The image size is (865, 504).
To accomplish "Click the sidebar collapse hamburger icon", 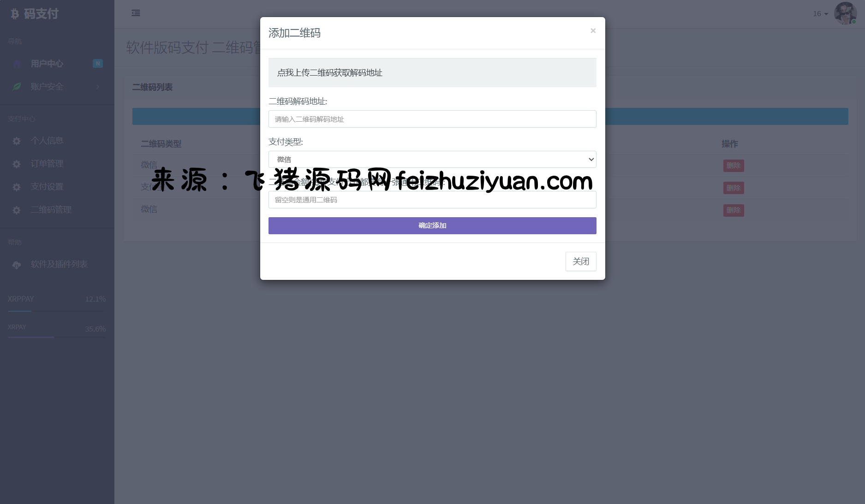I will tap(136, 13).
